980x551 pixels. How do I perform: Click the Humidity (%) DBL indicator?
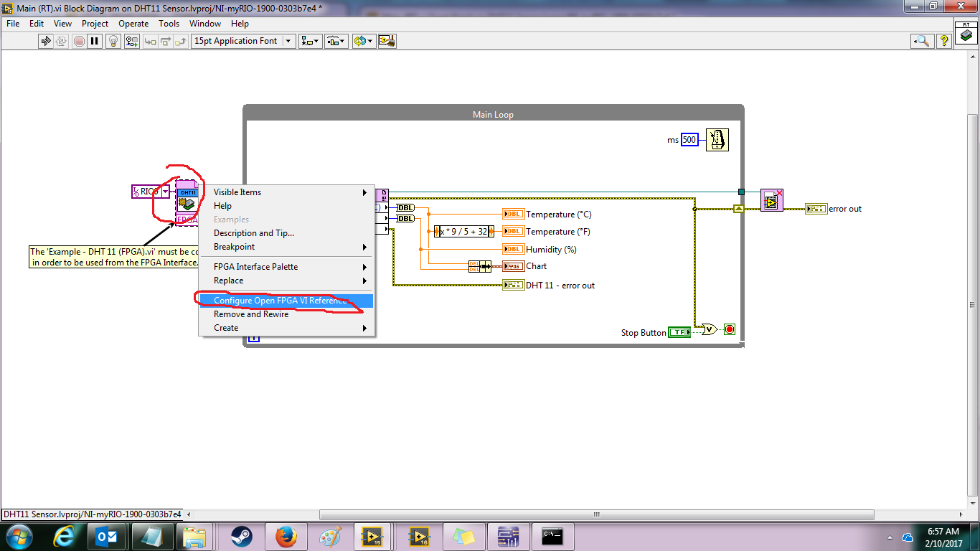513,249
